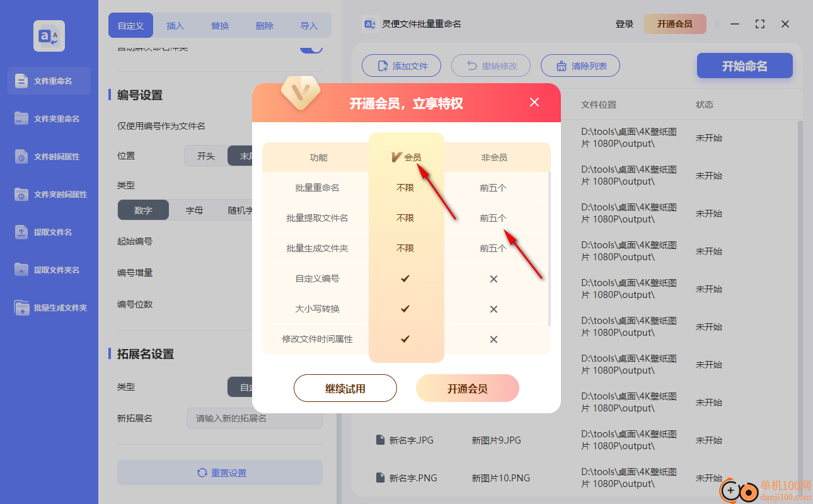The height and width of the screenshot is (504, 813).
Task: Click the 文件位置 column header
Action: tap(599, 105)
